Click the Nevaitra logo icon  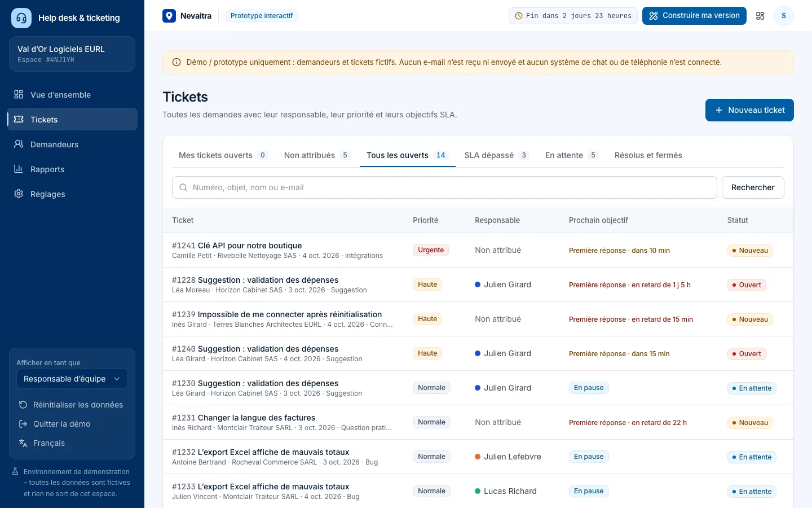click(169, 16)
